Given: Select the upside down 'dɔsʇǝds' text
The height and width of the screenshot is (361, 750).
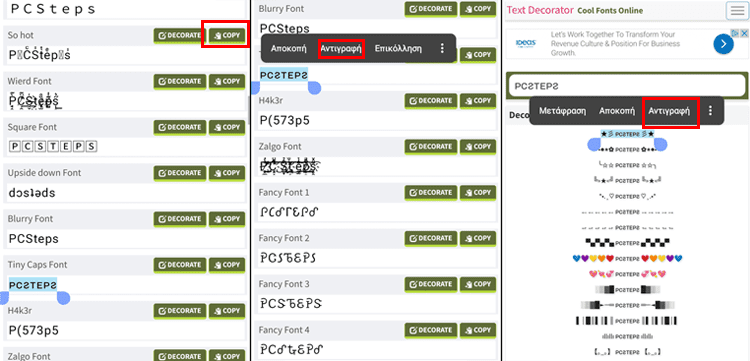Looking at the screenshot, I should pyautogui.click(x=32, y=193).
